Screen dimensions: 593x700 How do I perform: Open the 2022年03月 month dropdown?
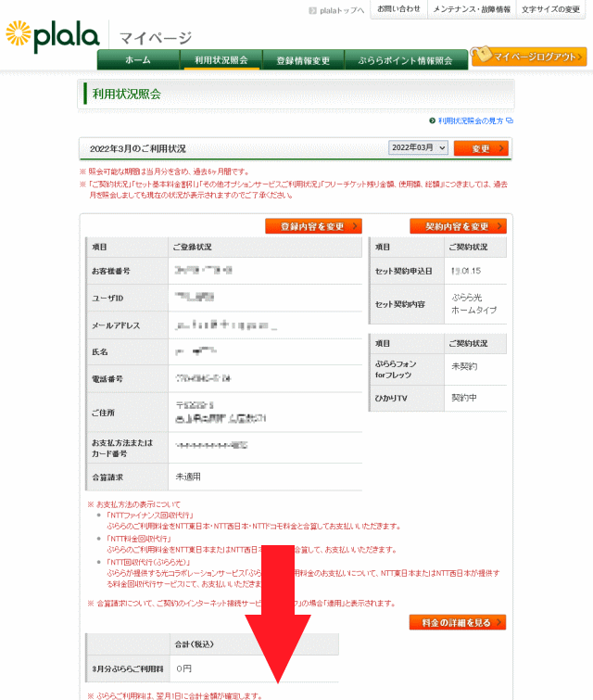418,147
